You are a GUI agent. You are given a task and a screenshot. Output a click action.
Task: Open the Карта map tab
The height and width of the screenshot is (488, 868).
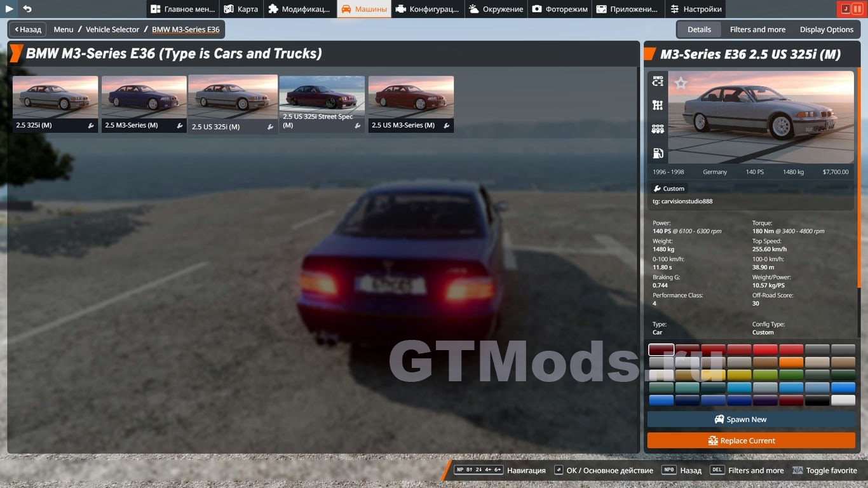point(241,9)
